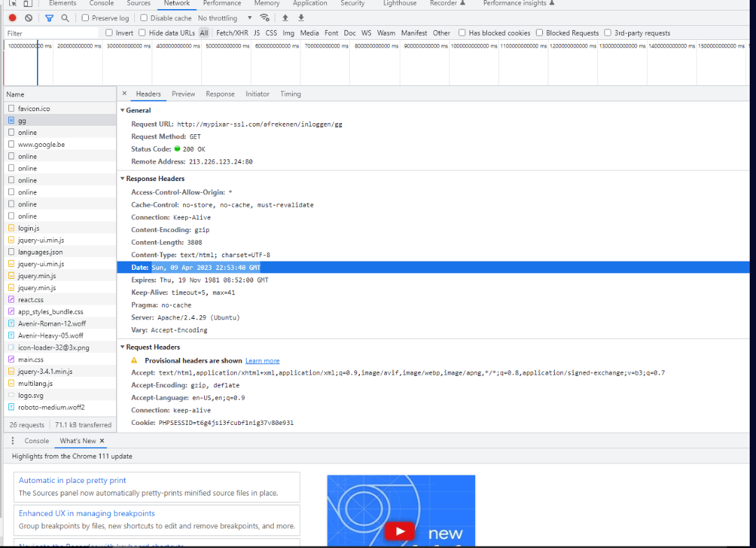Open network conditions wifi icon

pyautogui.click(x=265, y=18)
